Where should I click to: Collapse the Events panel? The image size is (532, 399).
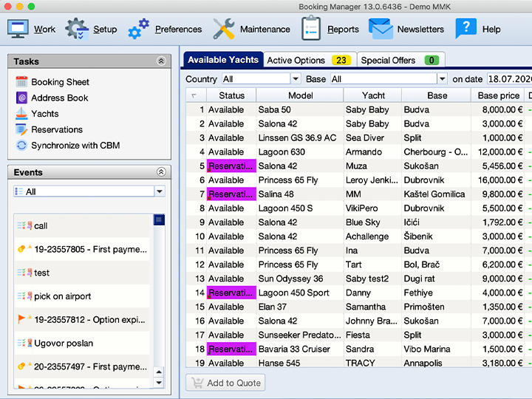(x=161, y=172)
